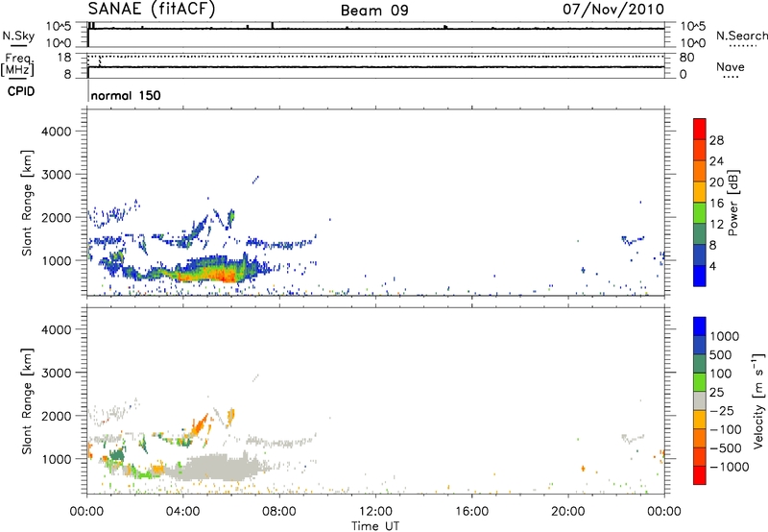This screenshot has width=768, height=532.
Task: Click the 08:00 time tick label
Action: [x=279, y=512]
